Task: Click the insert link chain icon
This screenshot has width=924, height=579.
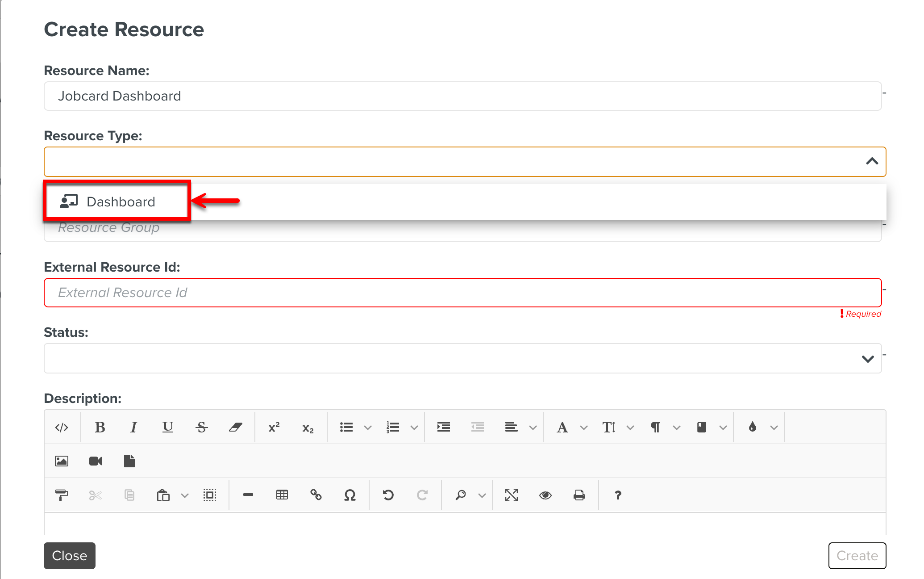Action: (316, 495)
